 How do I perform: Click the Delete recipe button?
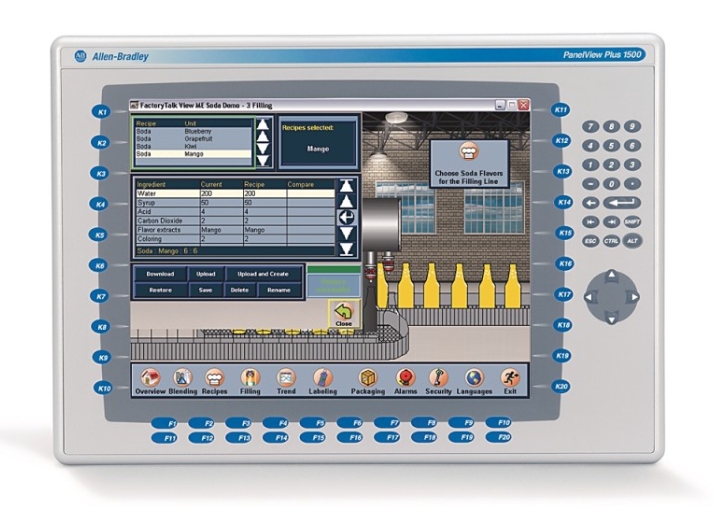[240, 290]
